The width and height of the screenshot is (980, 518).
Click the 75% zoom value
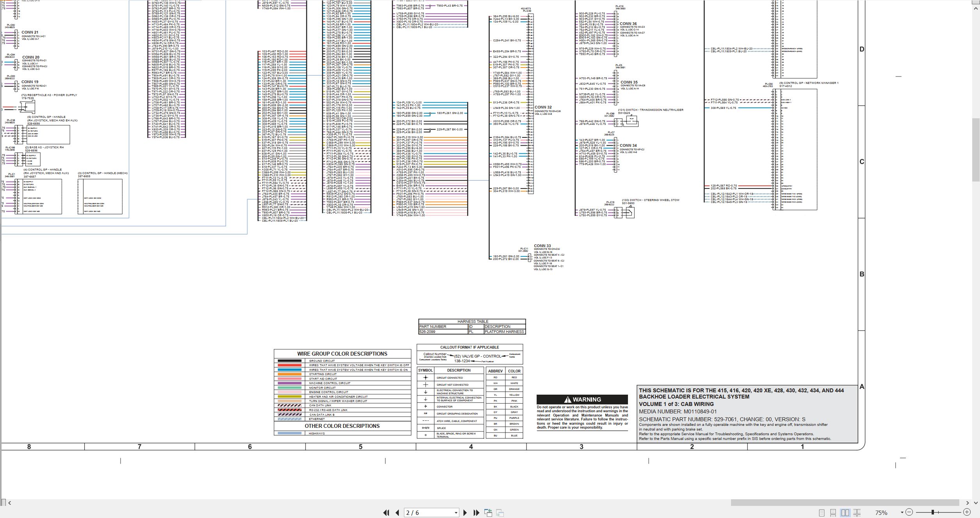point(881,513)
